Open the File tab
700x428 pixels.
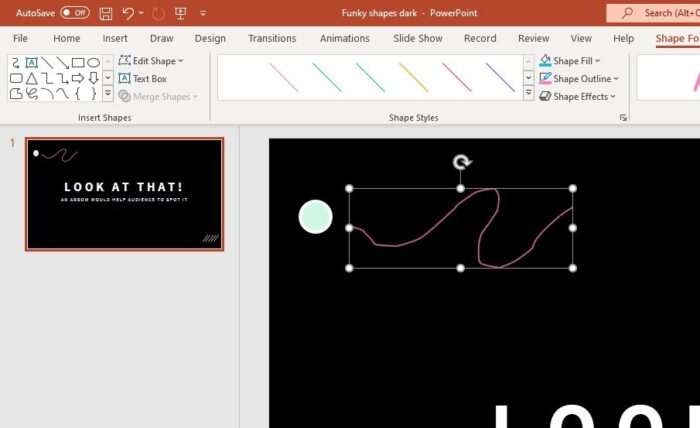tap(20, 38)
